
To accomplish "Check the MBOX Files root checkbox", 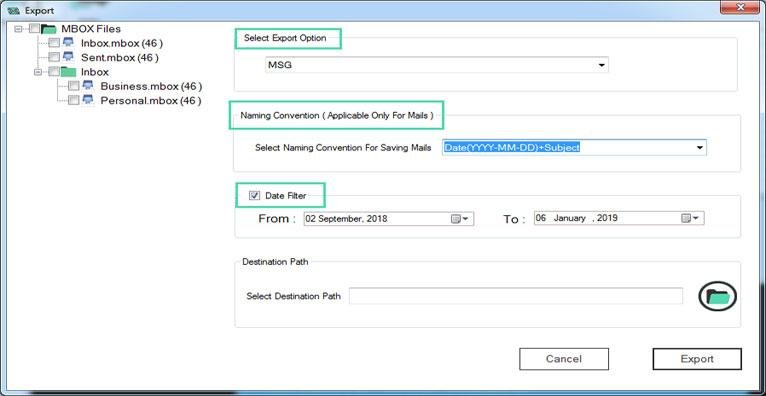I will point(34,29).
